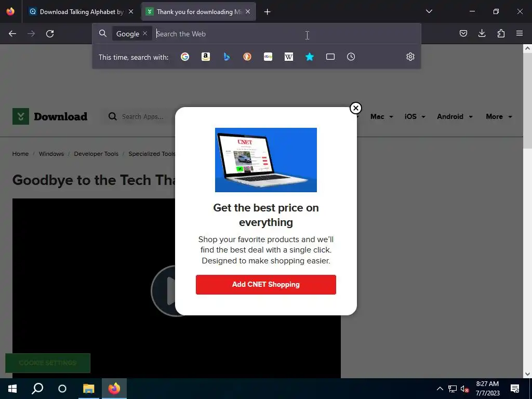Open search settings gear icon
Screen dimensions: 532x399
410,57
